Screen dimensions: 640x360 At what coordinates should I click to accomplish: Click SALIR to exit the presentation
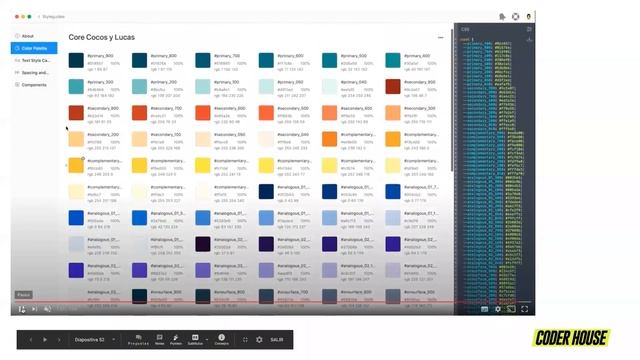point(277,340)
